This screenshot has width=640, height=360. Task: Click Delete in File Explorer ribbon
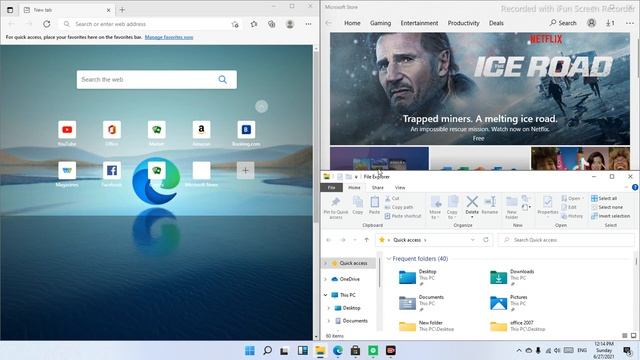coord(472,207)
